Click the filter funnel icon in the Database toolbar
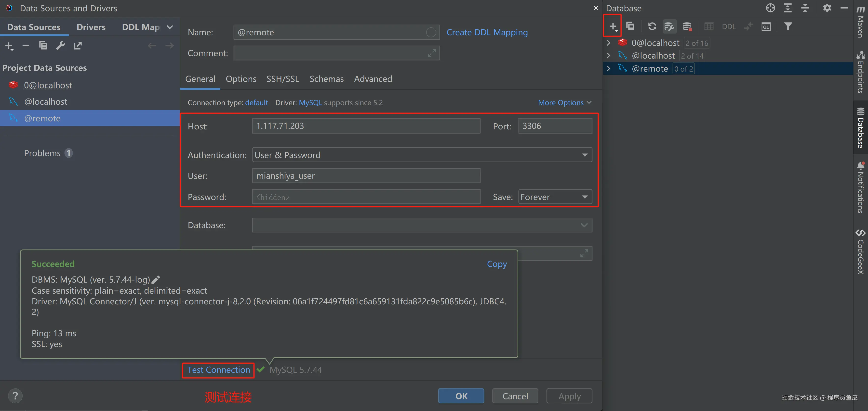 click(x=788, y=26)
